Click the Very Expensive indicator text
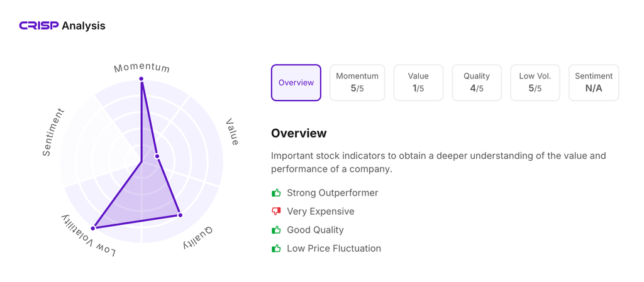The image size is (644, 282). (x=320, y=212)
